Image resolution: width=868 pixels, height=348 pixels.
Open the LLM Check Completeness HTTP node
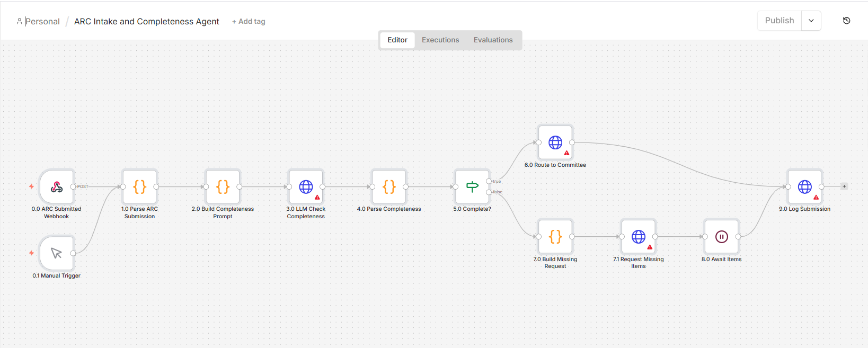click(x=306, y=186)
